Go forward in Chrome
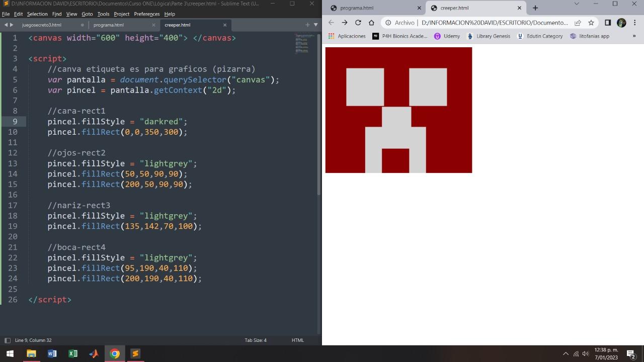This screenshot has height=362, width=644. pos(345,23)
